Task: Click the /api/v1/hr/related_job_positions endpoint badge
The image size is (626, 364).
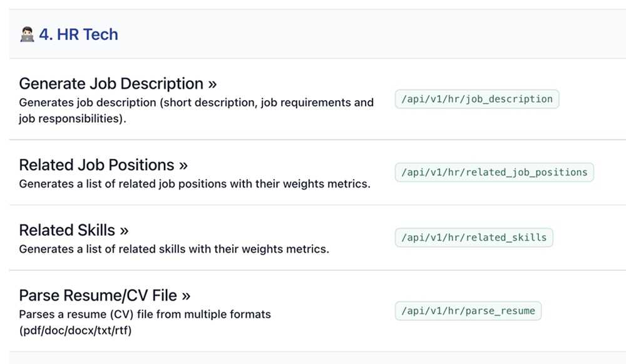Action: click(x=494, y=172)
